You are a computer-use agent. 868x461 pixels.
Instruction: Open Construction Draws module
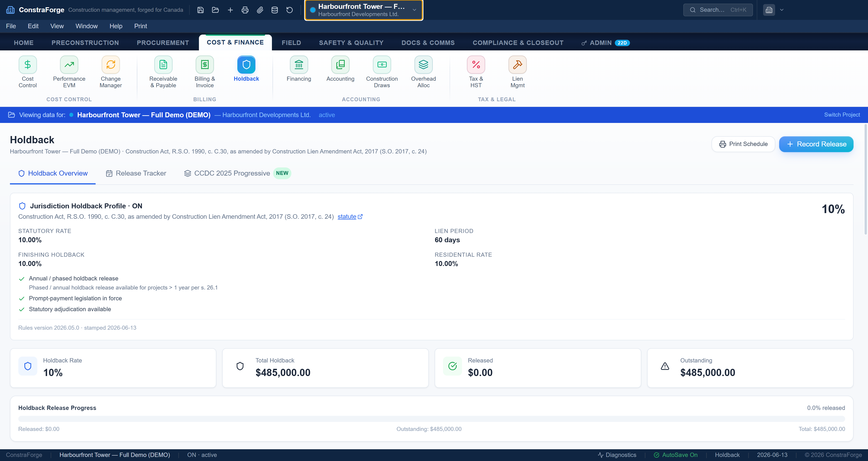coord(382,72)
